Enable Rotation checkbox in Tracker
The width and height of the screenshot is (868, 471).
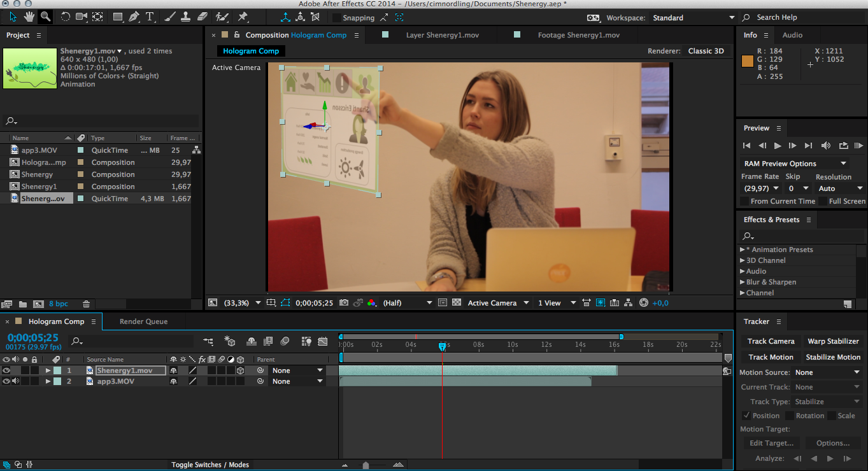click(790, 416)
